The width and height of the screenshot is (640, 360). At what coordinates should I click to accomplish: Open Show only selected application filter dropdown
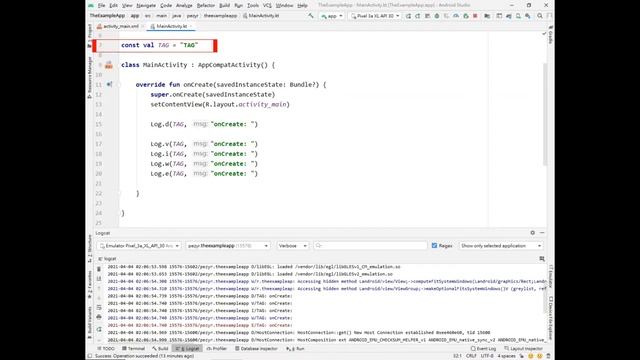click(x=501, y=246)
